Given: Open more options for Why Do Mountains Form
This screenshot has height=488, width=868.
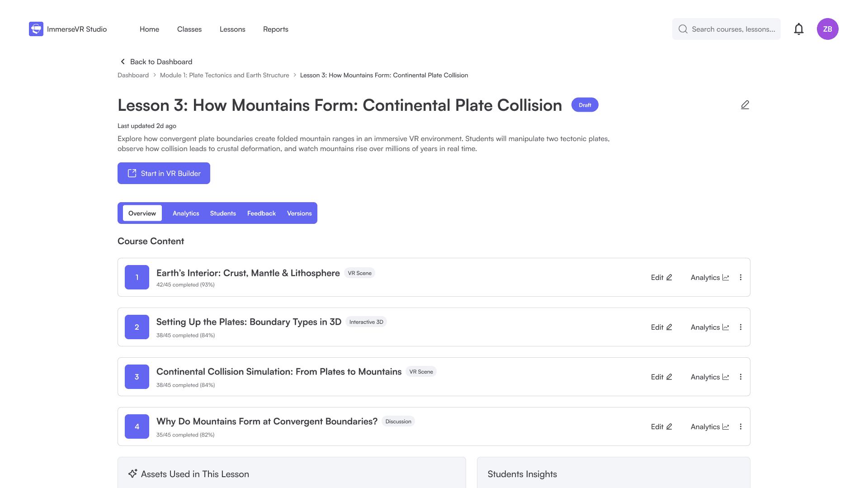Looking at the screenshot, I should [741, 426].
